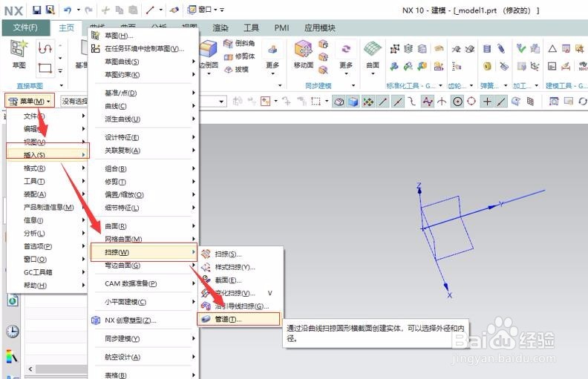Expand the 格式(R) submenu
Image resolution: width=588 pixels, height=379 pixels.
pyautogui.click(x=48, y=168)
